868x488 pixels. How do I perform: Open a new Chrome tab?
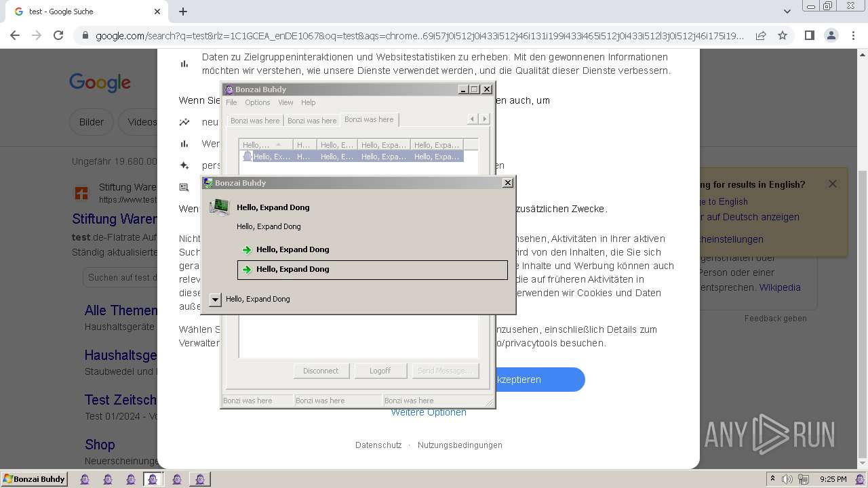click(x=183, y=12)
